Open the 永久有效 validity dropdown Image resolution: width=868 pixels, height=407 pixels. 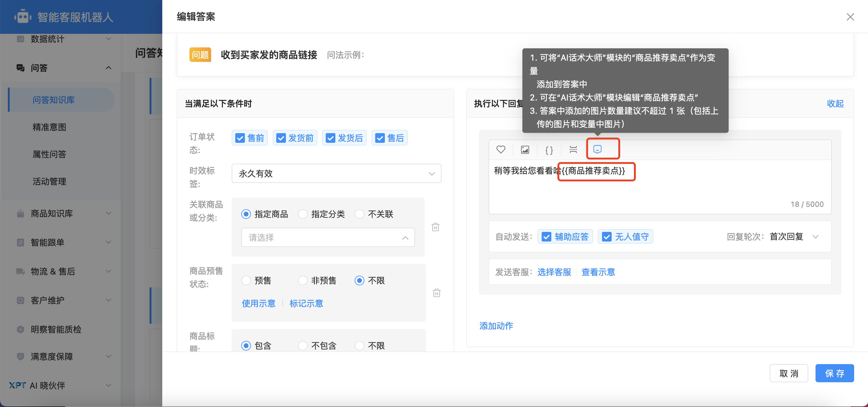tap(336, 173)
